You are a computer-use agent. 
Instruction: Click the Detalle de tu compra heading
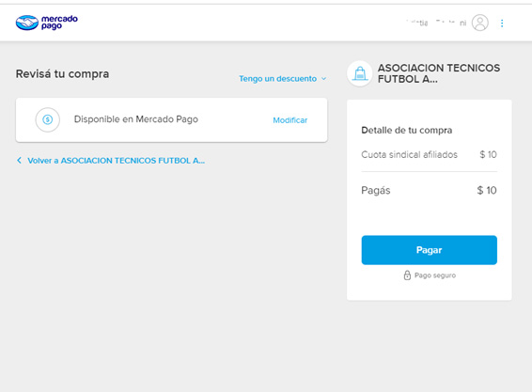click(x=406, y=131)
